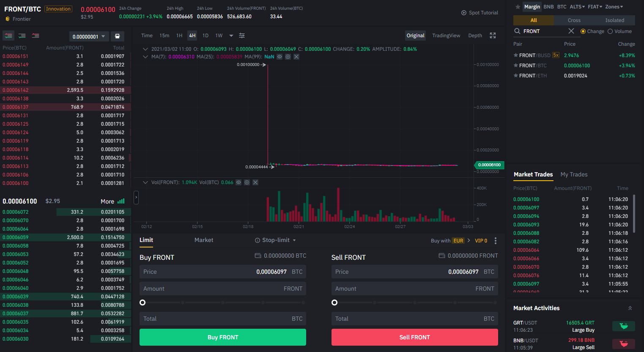This screenshot has height=352, width=644.
Task: Collapse the OHLC info row chevron
Action: (145, 49)
